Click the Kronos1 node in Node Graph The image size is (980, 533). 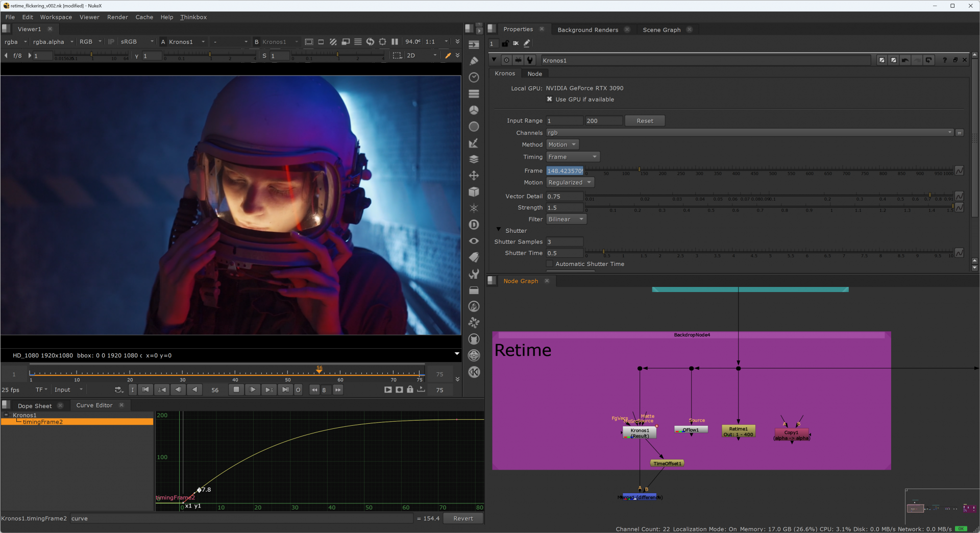639,432
